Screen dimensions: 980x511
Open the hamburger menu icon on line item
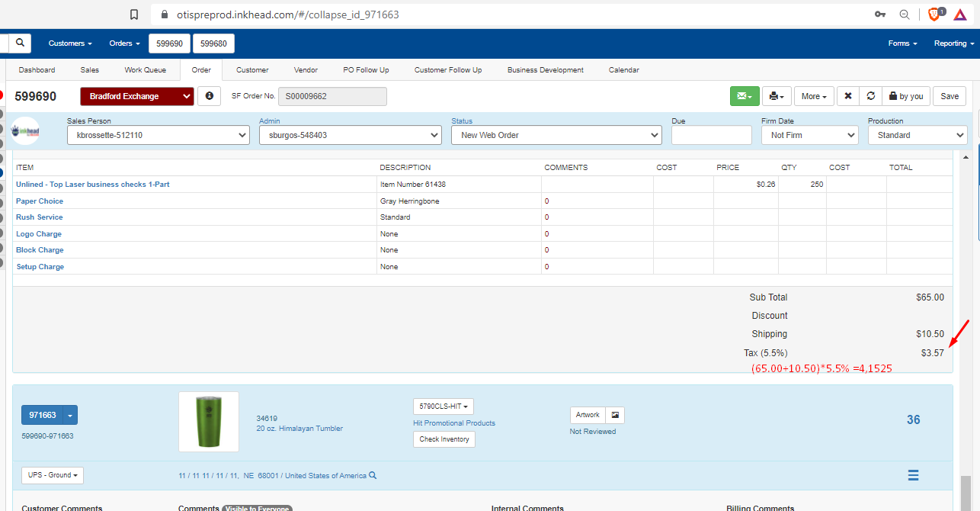click(913, 475)
